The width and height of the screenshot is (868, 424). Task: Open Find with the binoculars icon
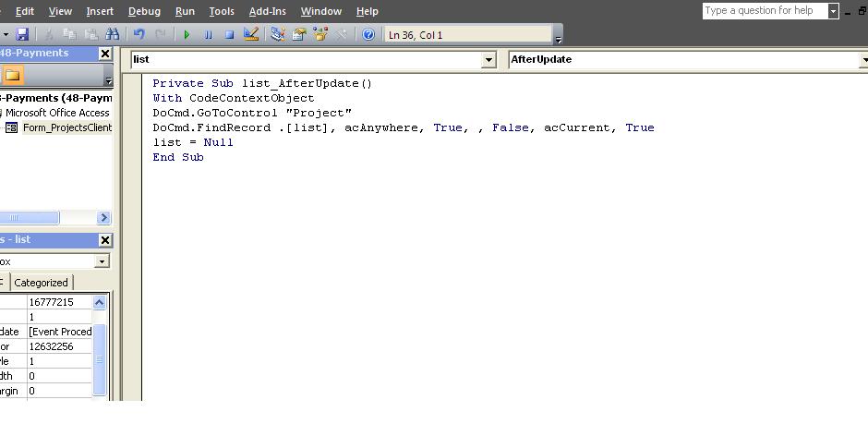(113, 34)
